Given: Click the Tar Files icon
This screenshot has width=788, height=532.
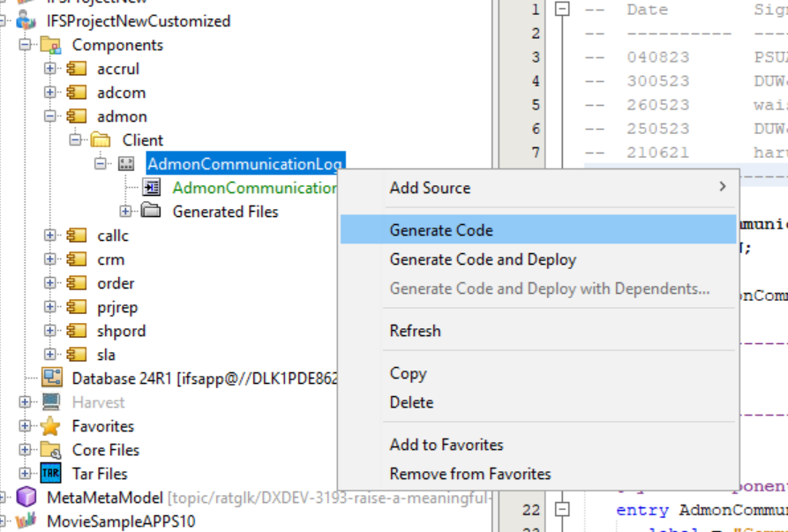Looking at the screenshot, I should pyautogui.click(x=51, y=474).
